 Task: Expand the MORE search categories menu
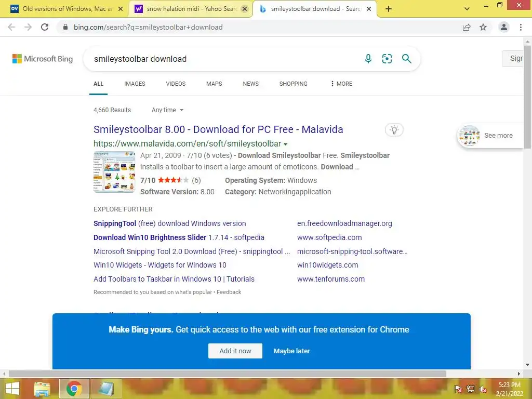341,84
